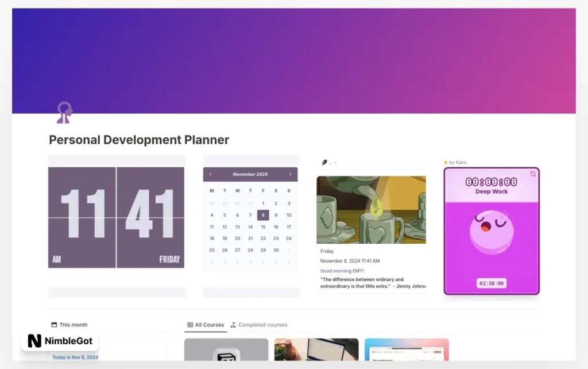Select date 13 in the calendar
The width and height of the screenshot is (588, 369).
pos(237,226)
